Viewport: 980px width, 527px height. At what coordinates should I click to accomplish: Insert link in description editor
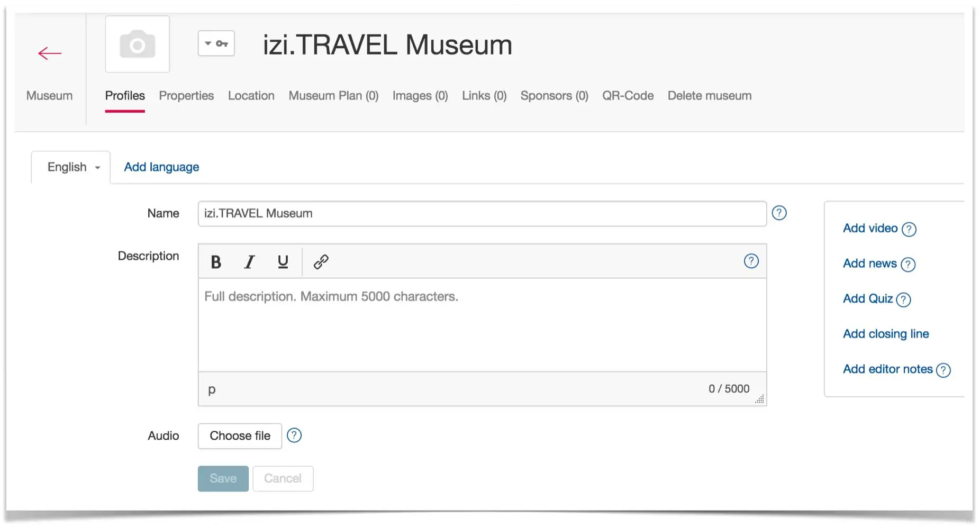click(321, 262)
